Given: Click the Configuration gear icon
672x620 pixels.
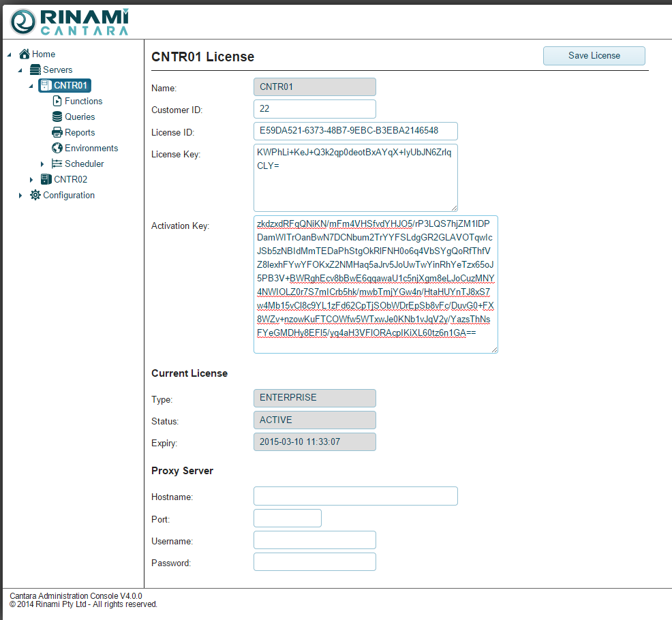Looking at the screenshot, I should point(35,195).
